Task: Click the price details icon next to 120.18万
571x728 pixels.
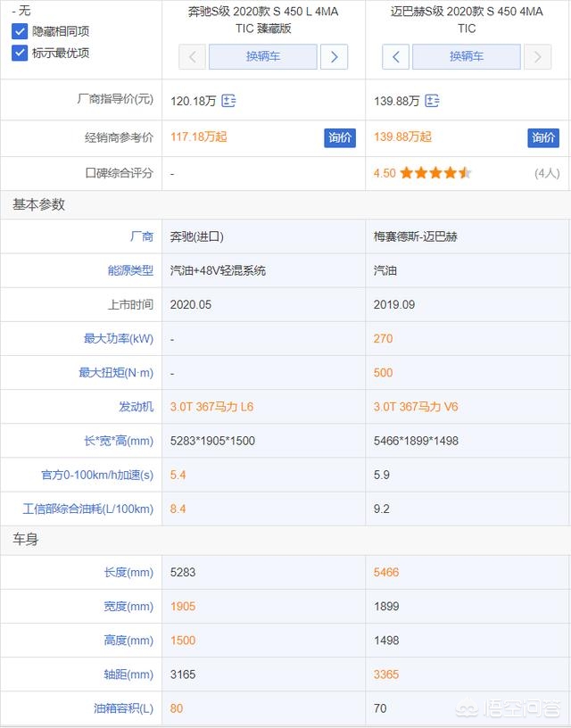Action: 228,101
